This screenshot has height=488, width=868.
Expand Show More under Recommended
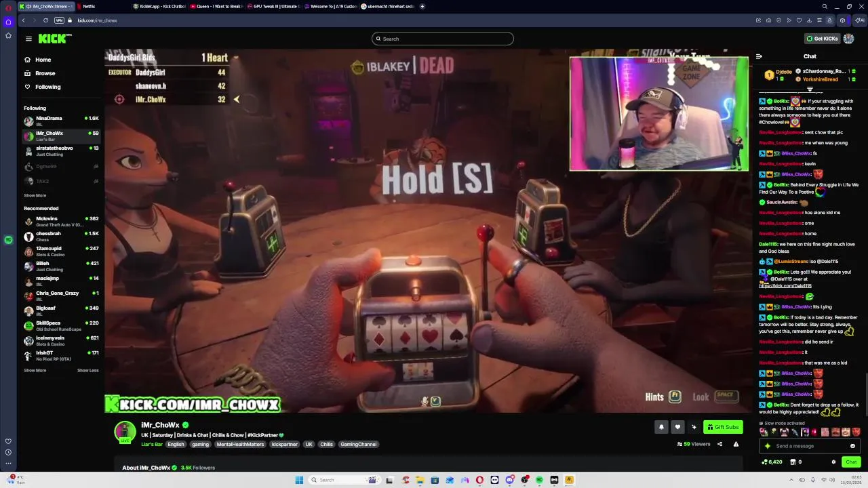click(35, 370)
